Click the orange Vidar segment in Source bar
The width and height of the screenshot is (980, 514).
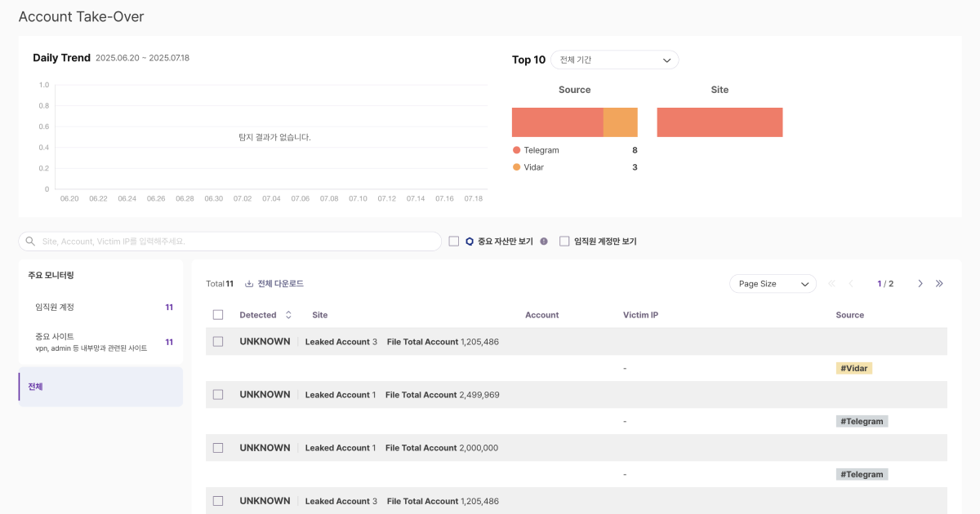[621, 122]
